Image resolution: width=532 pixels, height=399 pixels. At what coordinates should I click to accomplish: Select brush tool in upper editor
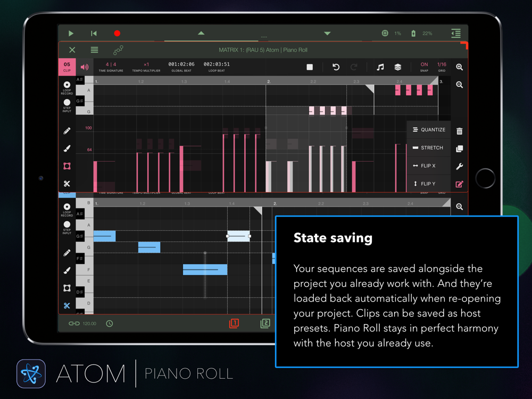pos(67,148)
